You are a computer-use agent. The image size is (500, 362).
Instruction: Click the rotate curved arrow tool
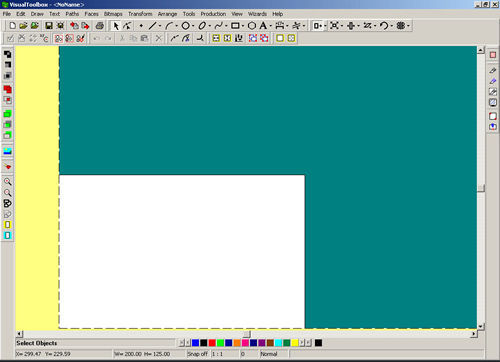pos(384,26)
